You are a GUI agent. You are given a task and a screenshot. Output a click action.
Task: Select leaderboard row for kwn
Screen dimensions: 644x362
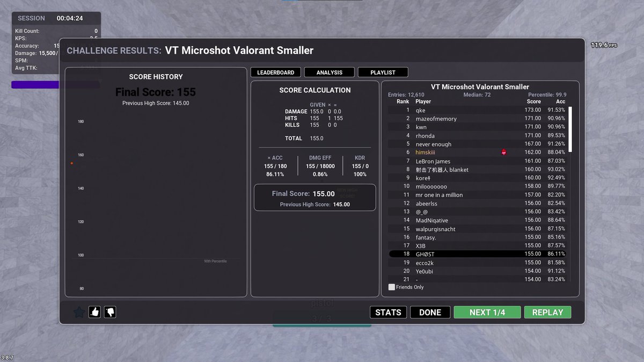(x=478, y=127)
